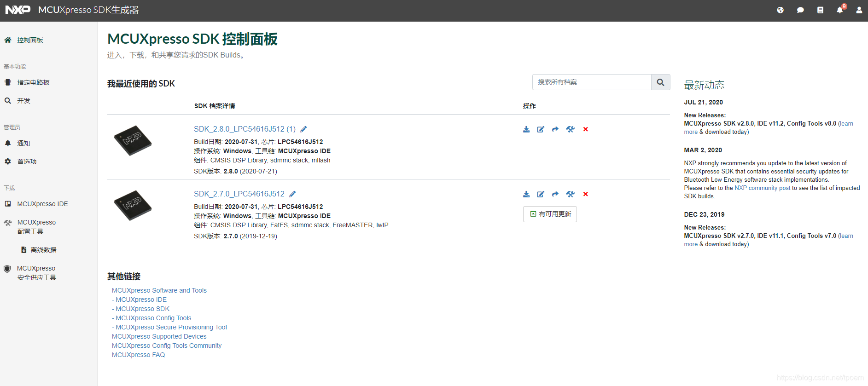Image resolution: width=868 pixels, height=386 pixels.
Task: Edit SDK_2.7.0_LPC54616J512 build configuration
Action: 541,194
